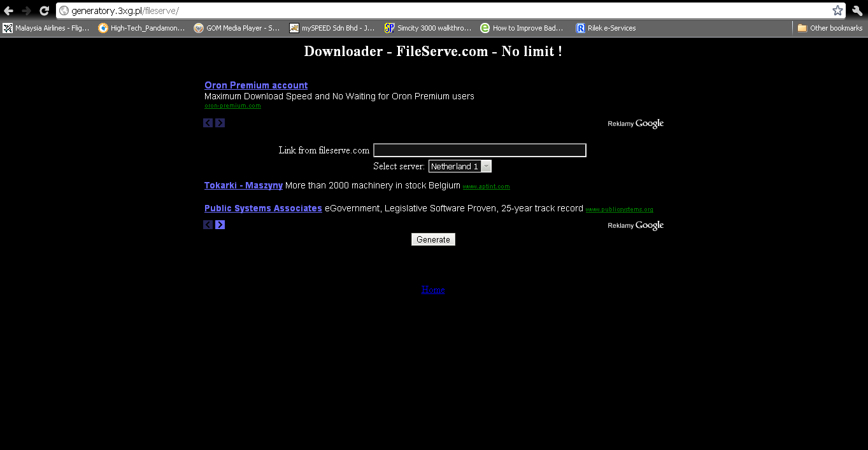Click next arrow in lower ad block
This screenshot has height=450, width=868.
pos(220,225)
